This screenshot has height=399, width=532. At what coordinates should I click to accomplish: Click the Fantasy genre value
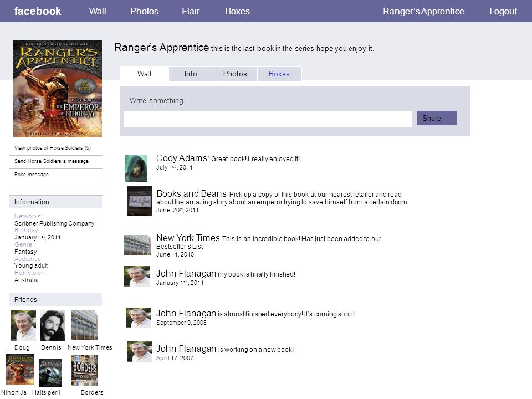pos(25,252)
